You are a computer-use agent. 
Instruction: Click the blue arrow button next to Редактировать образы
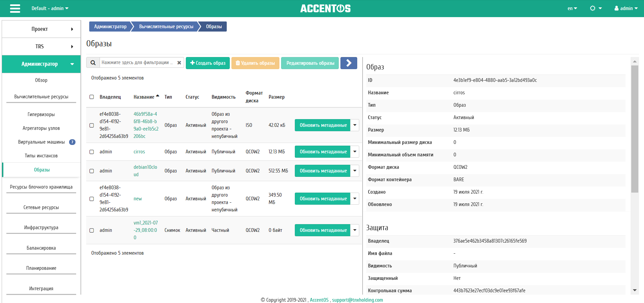(349, 63)
